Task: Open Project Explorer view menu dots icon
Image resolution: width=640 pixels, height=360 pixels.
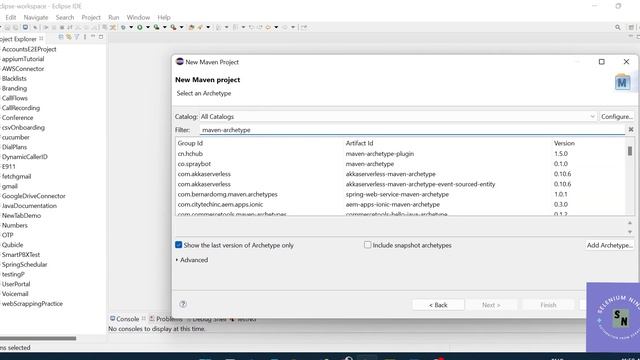Action: 85,37
